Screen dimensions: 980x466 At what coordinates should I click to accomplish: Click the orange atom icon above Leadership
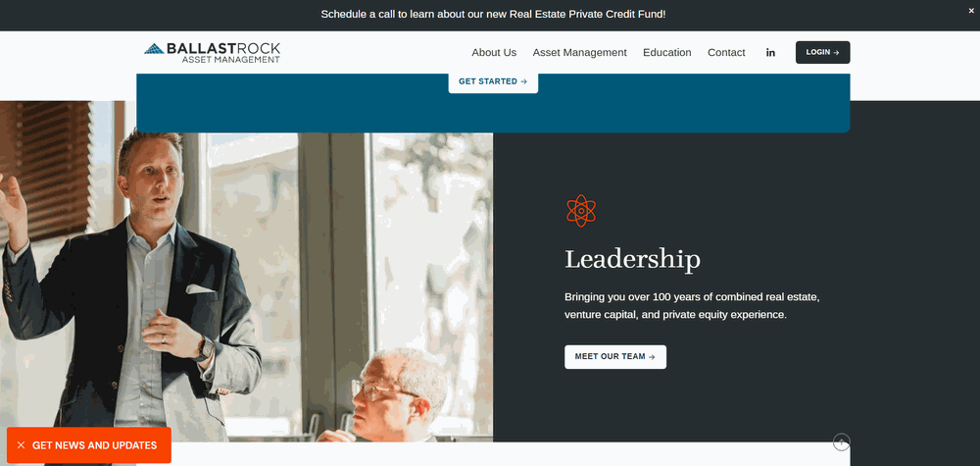(x=581, y=211)
